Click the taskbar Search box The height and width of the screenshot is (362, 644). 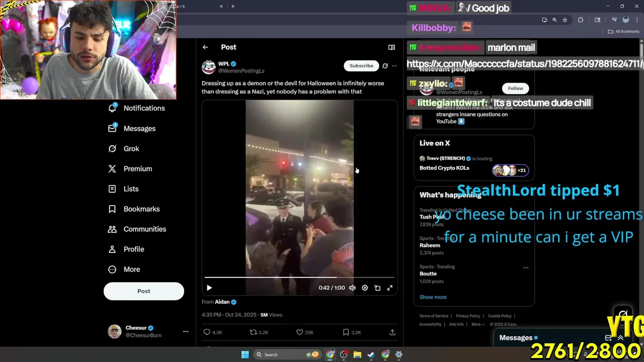click(x=287, y=354)
